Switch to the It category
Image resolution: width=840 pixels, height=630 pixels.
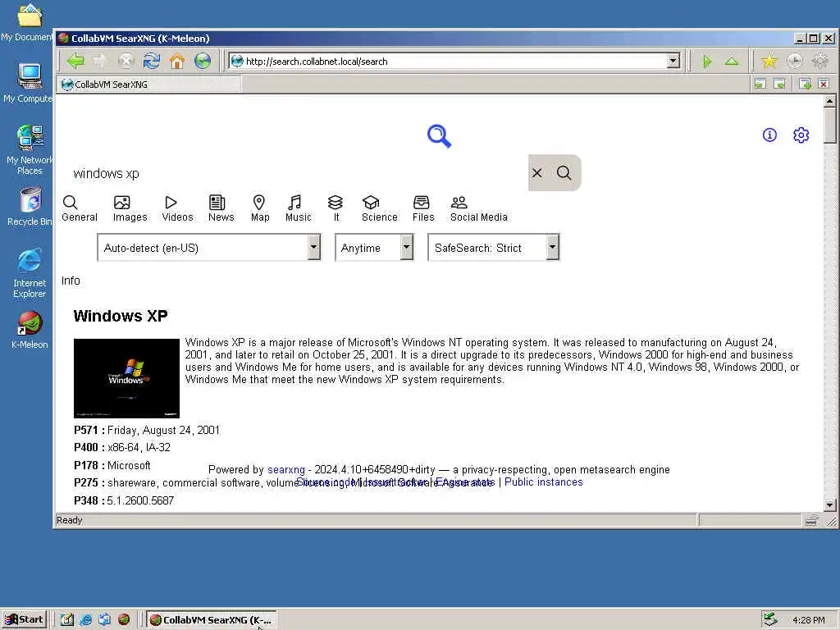click(336, 208)
